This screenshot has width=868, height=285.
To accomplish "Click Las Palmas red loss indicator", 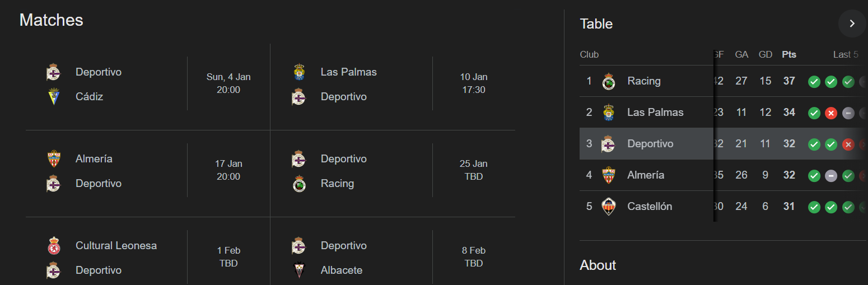I will (x=831, y=113).
